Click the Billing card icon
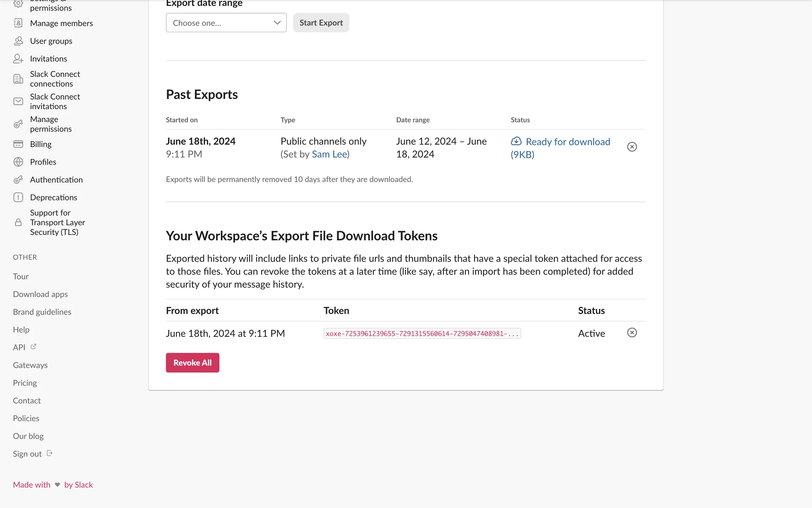 [18, 144]
